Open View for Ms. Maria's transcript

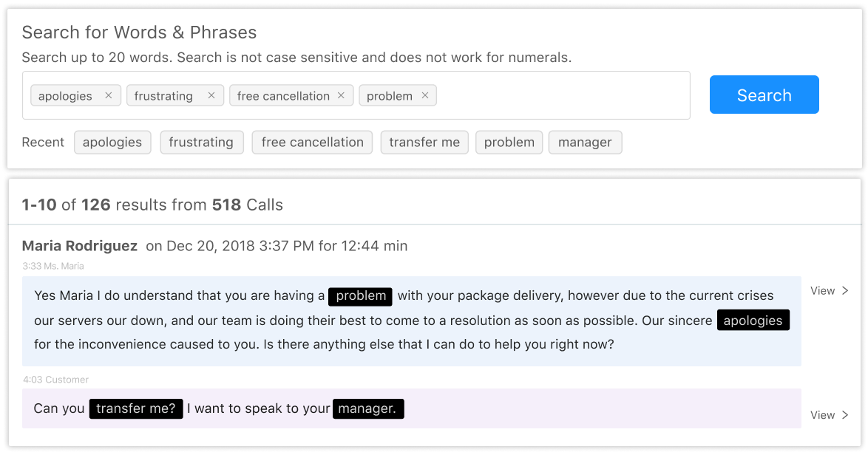pos(829,290)
